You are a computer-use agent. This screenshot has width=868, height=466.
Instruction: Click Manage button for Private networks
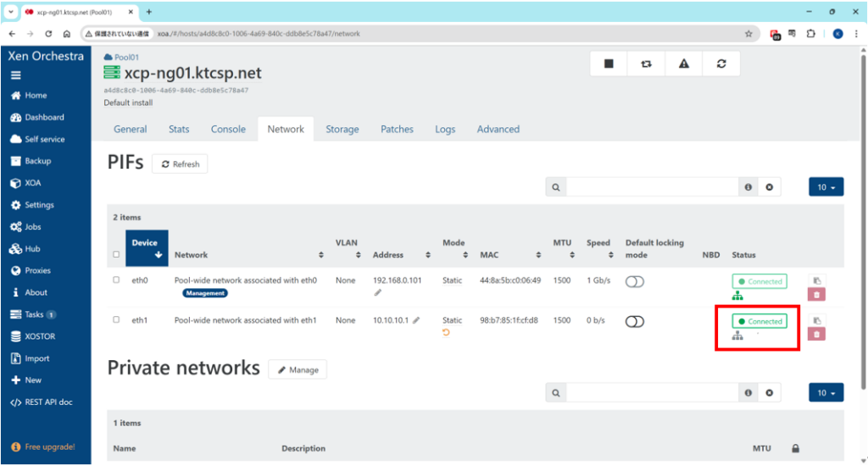coord(298,369)
